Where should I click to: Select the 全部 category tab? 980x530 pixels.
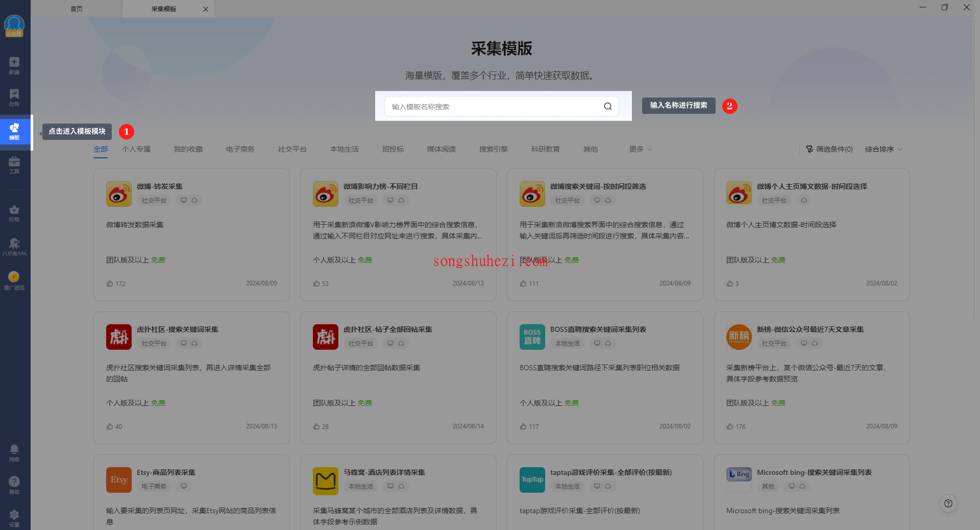coord(101,149)
